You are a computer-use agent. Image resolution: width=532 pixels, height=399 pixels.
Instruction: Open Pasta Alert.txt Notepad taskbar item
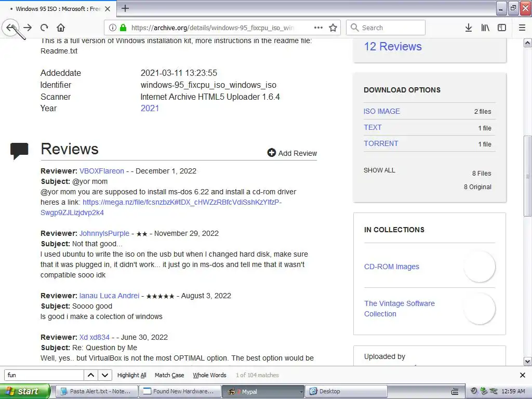(96, 391)
